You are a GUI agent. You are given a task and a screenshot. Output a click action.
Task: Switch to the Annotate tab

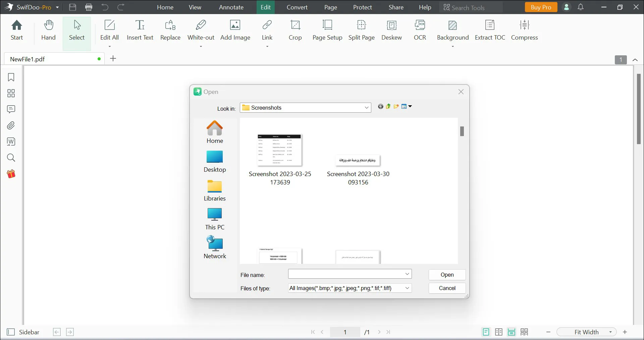point(231,7)
